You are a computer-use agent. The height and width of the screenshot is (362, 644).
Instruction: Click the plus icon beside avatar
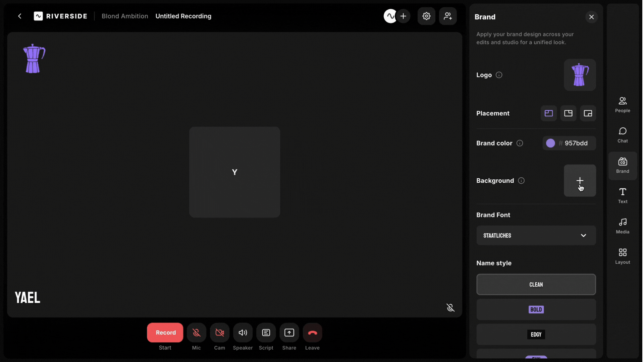pyautogui.click(x=404, y=16)
